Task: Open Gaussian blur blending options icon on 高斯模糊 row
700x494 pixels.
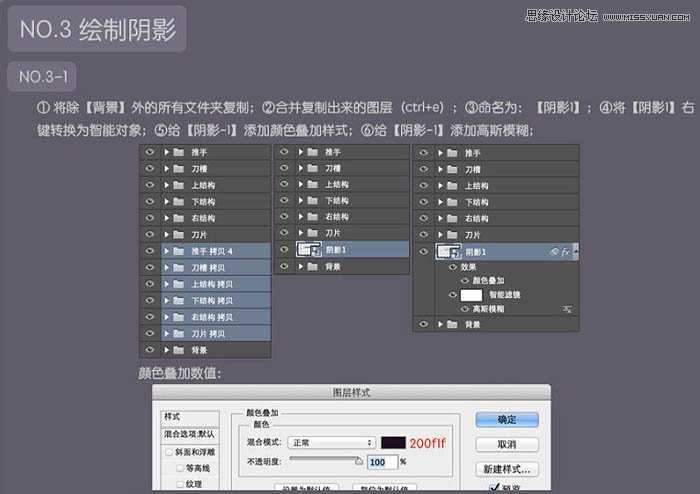Action: tap(567, 309)
